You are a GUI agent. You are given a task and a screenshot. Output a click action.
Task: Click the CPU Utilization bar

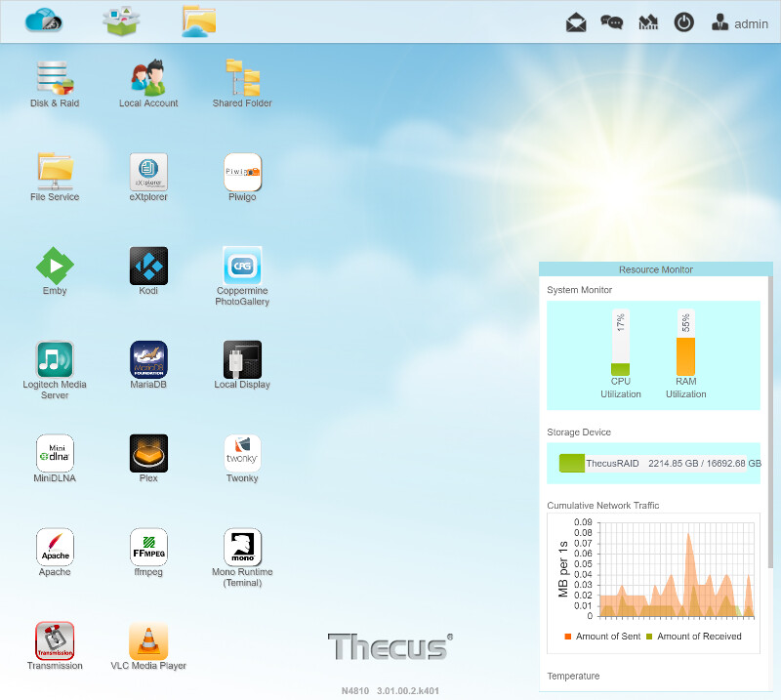click(x=620, y=343)
